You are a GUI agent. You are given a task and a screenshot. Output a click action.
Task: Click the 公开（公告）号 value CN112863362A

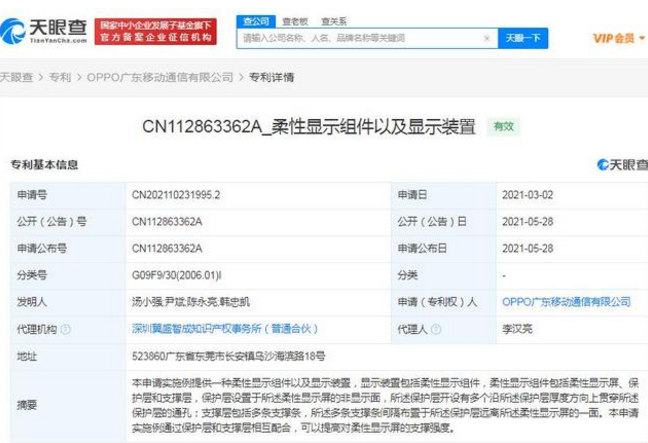(167, 222)
